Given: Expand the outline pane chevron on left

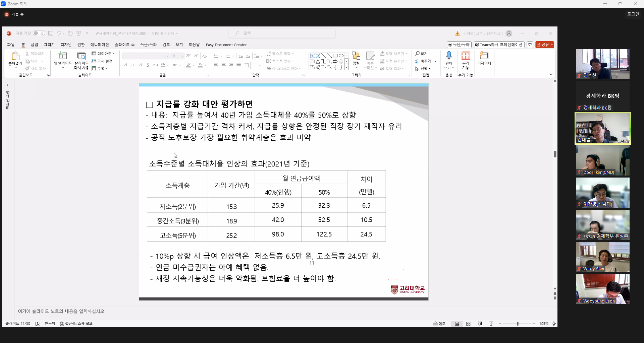Looking at the screenshot, I should coord(7,85).
